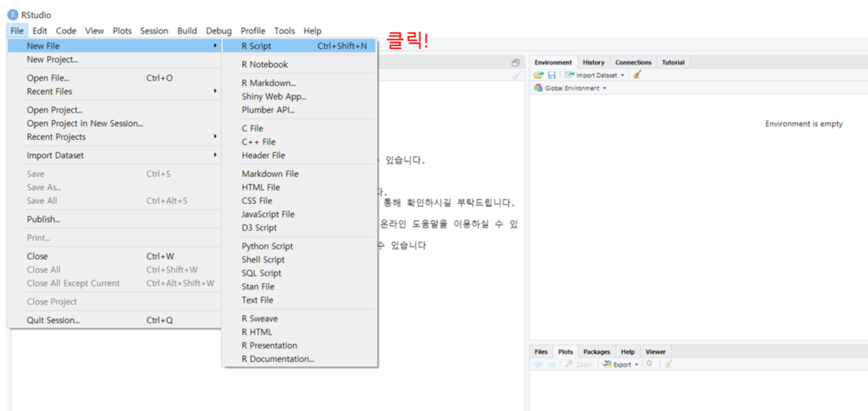
Task: Click the 'Environment is empty' text
Action: coord(804,124)
